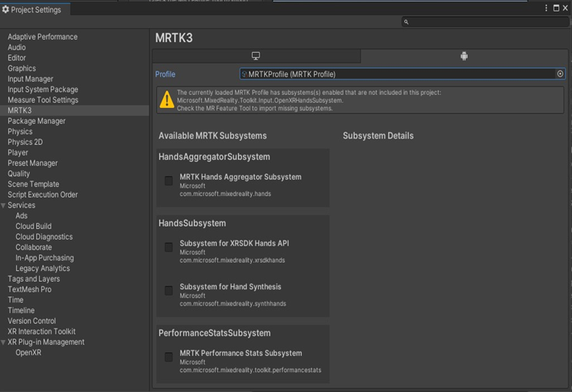This screenshot has width=572, height=392.
Task: Click the yellow warning icon
Action: coord(167,100)
